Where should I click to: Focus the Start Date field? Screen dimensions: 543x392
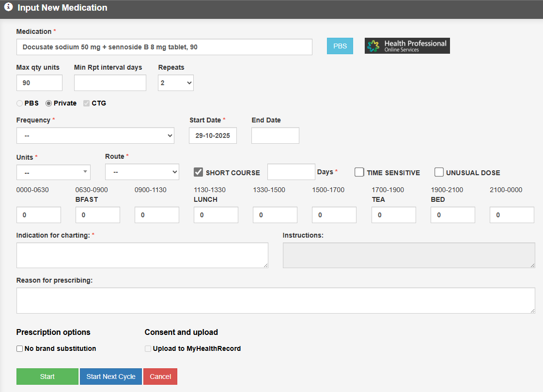[x=213, y=136]
